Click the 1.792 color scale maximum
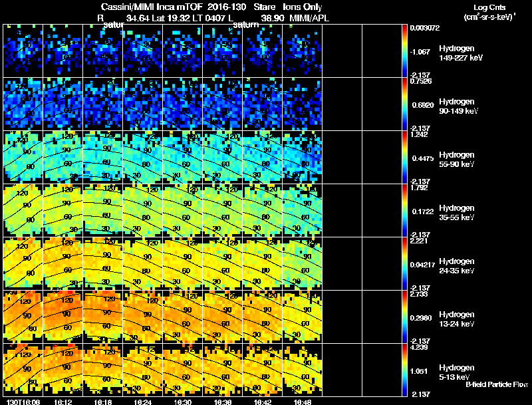The image size is (532, 405). (419, 188)
